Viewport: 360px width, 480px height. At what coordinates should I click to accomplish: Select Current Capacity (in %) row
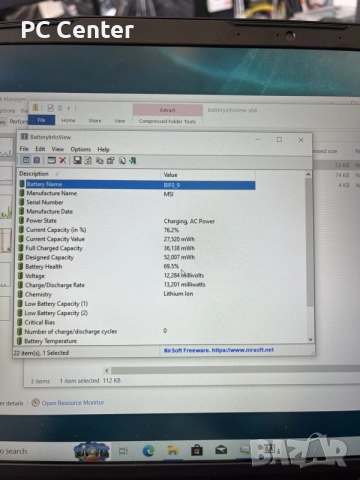(137, 230)
